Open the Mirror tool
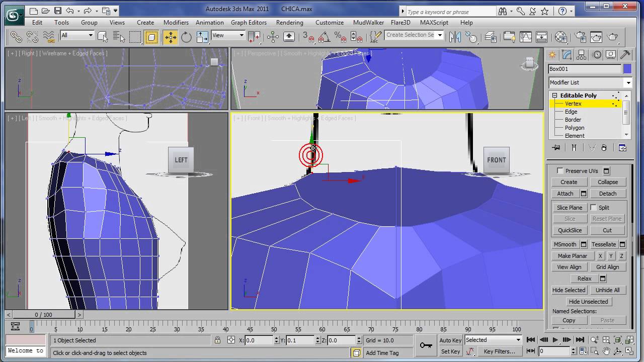The image size is (644, 362). click(x=455, y=37)
